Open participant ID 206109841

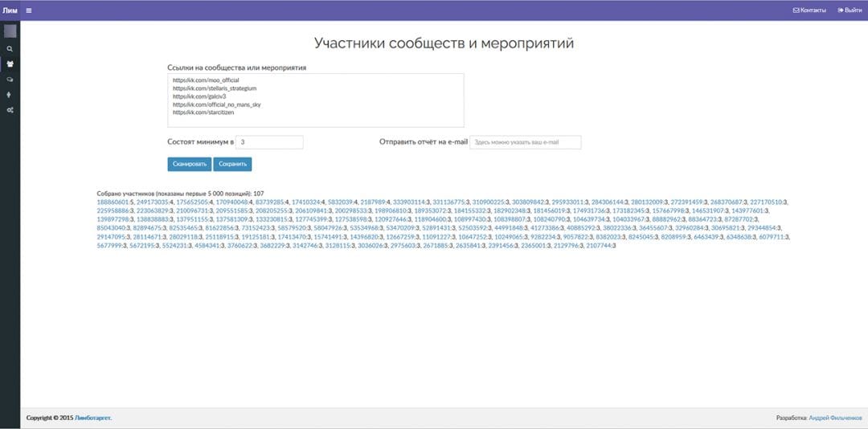[x=312, y=211]
